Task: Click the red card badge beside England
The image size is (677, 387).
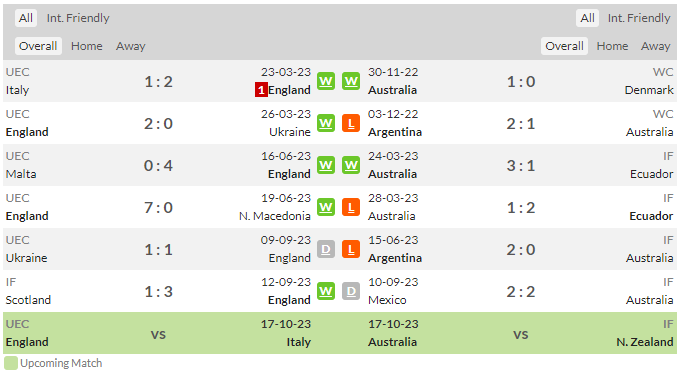Action: [x=261, y=90]
